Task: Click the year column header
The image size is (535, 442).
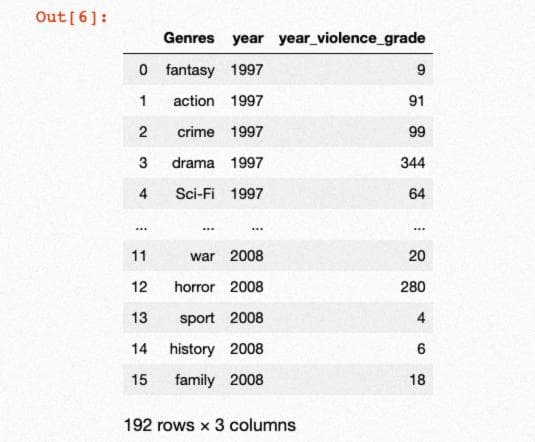Action: [248, 38]
